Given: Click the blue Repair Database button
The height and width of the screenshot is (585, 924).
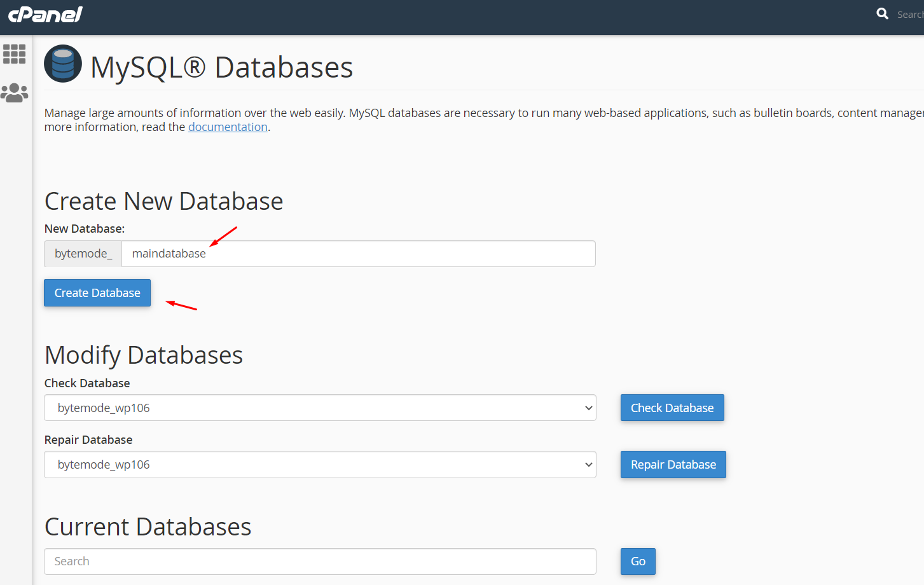Looking at the screenshot, I should click(673, 465).
